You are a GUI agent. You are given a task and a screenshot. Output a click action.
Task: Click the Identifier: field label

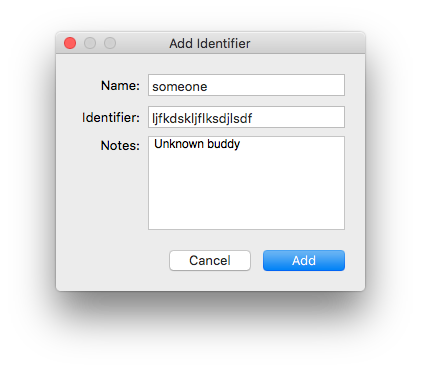pyautogui.click(x=111, y=118)
